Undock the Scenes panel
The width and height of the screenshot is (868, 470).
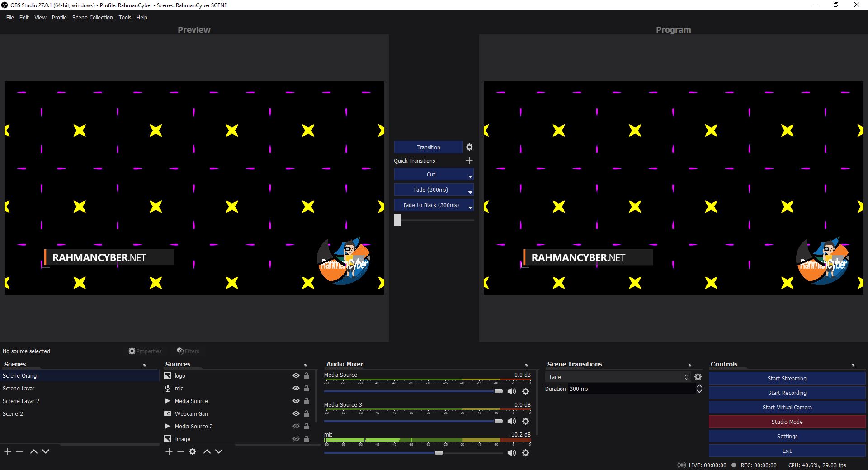click(x=145, y=365)
